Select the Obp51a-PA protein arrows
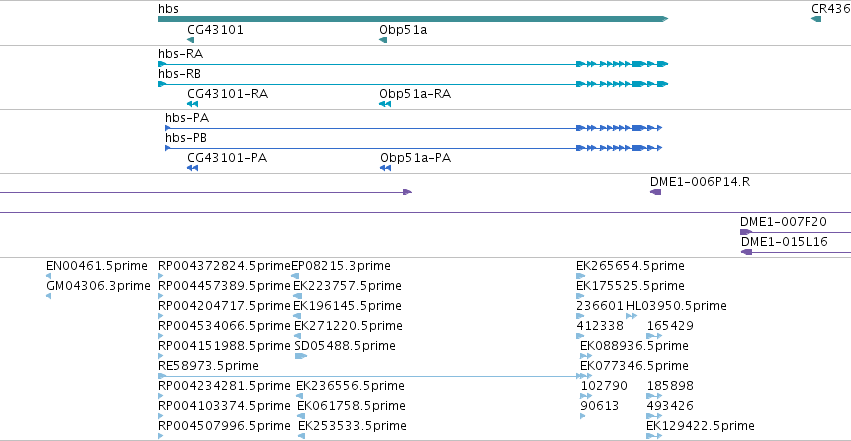The width and height of the screenshot is (851, 441). coord(385,168)
